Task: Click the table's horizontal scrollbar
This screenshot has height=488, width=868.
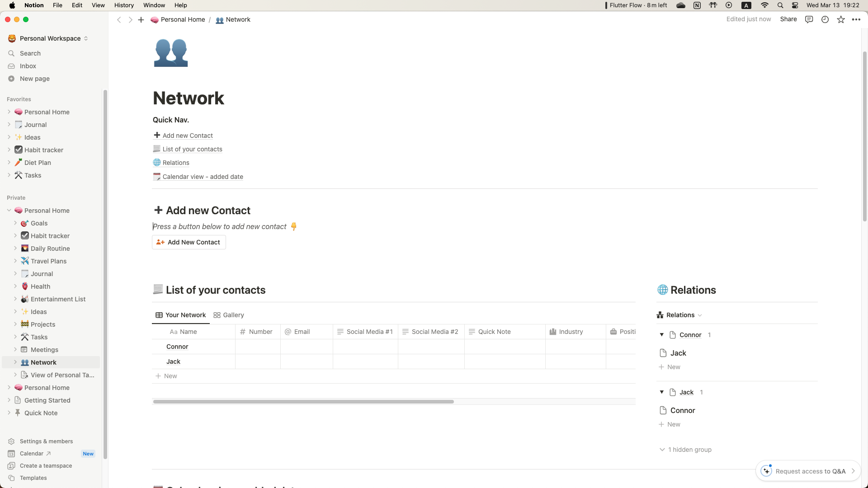Action: click(303, 402)
